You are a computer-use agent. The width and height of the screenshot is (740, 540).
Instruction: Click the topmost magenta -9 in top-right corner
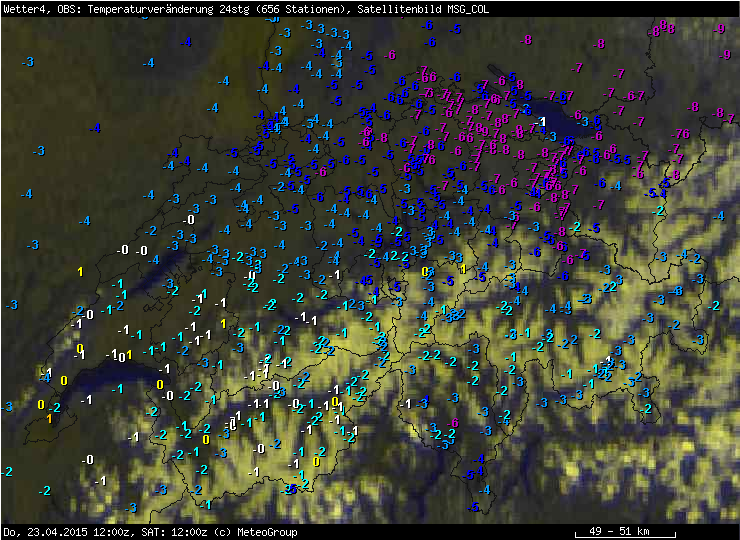pyautogui.click(x=720, y=28)
